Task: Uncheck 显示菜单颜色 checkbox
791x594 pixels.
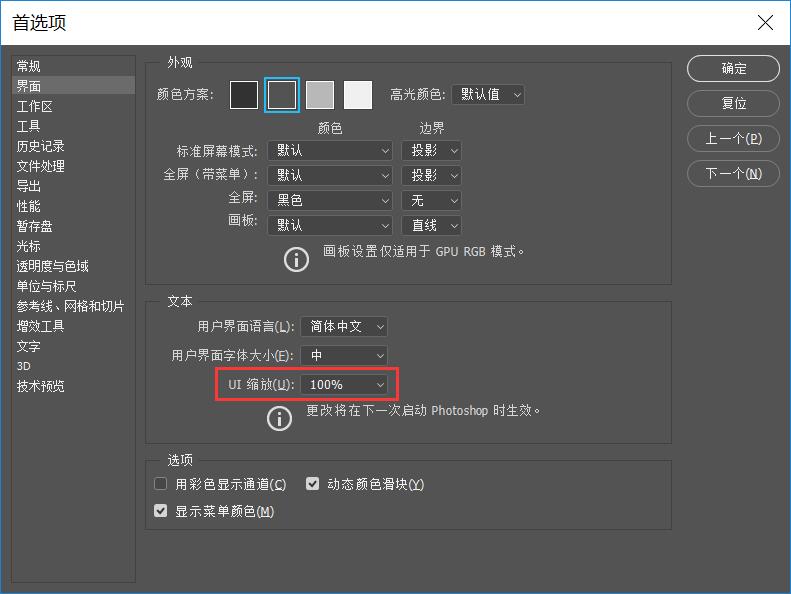Action: point(160,511)
